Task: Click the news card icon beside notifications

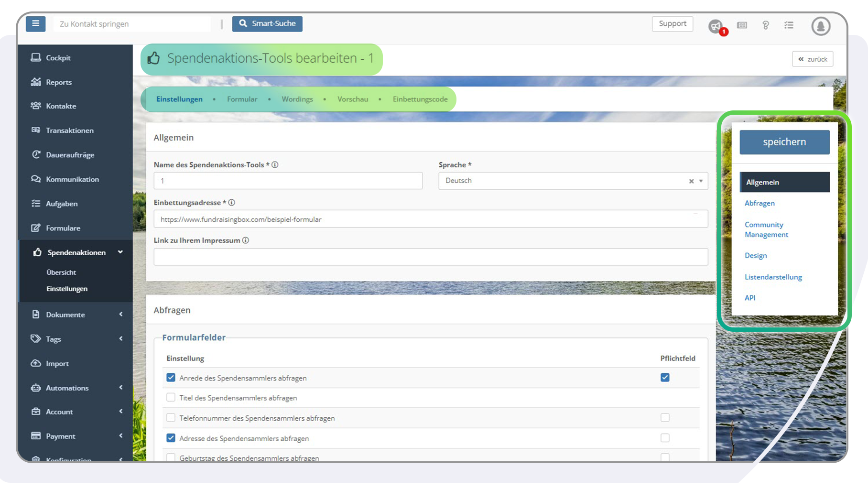Action: 742,25
